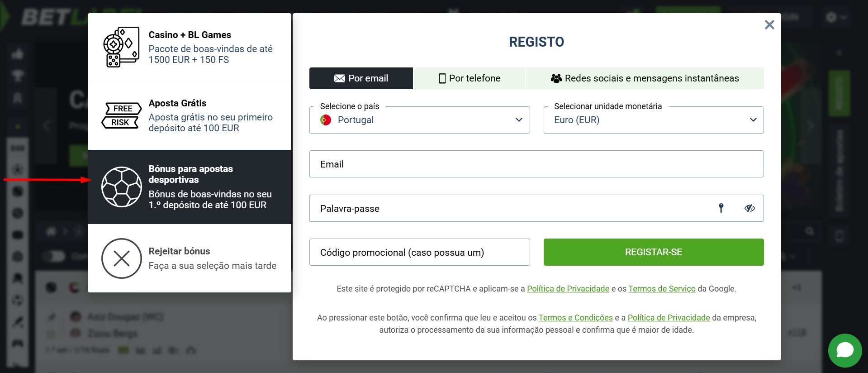Focus the Email input field

(x=536, y=164)
